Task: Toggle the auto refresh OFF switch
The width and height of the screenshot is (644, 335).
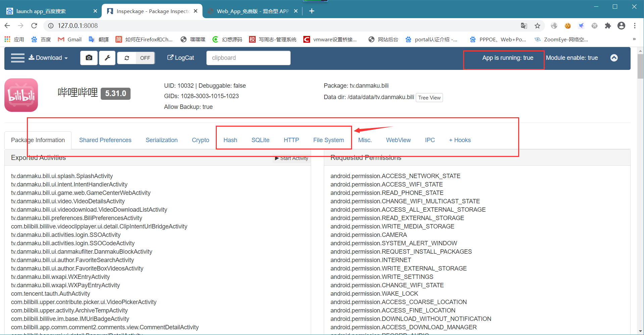Action: (145, 58)
